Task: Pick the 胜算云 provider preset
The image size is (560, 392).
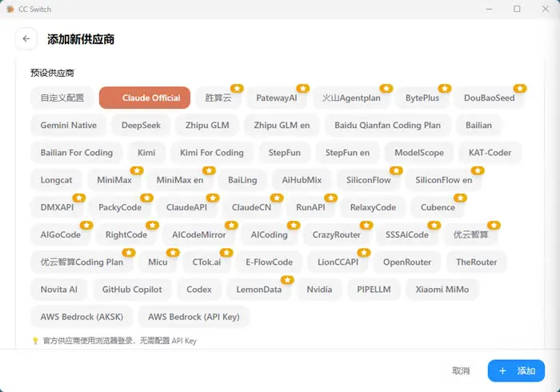Action: pos(218,98)
